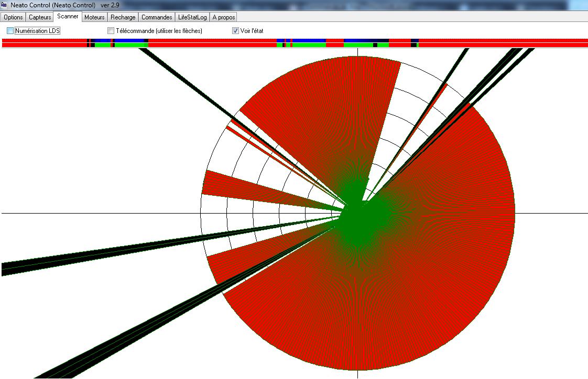Select the Scanner tab
The height and width of the screenshot is (379, 588).
click(68, 17)
